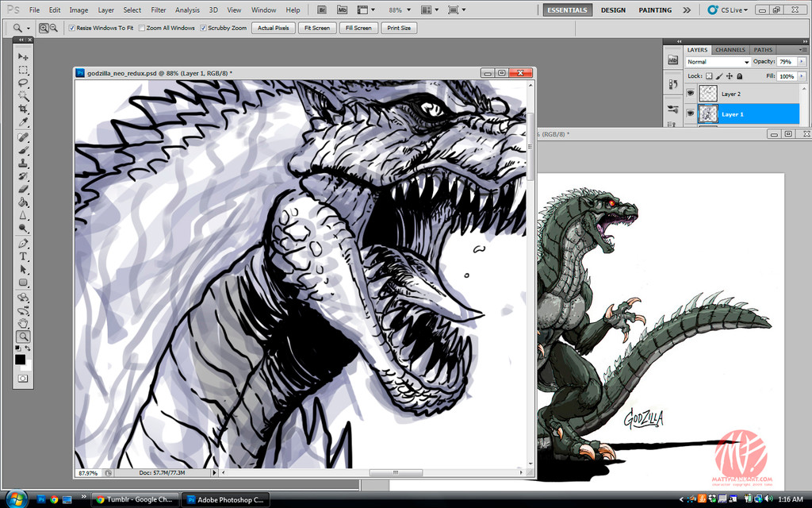The width and height of the screenshot is (812, 508).
Task: Click the Zoom tool in the toolbox
Action: (x=23, y=337)
